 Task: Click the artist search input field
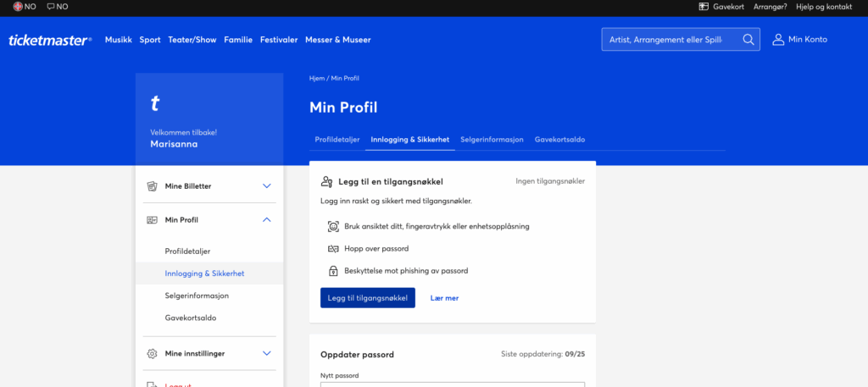(x=667, y=40)
